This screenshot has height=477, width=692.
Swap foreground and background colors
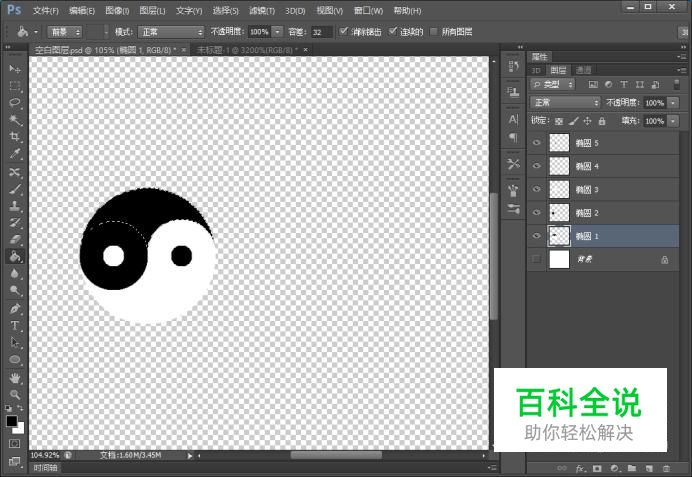click(20, 408)
